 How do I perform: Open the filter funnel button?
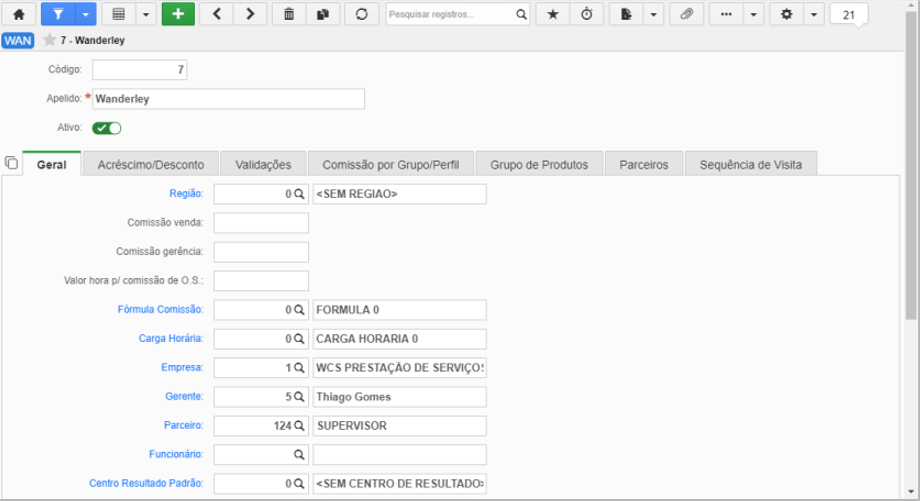tap(58, 14)
